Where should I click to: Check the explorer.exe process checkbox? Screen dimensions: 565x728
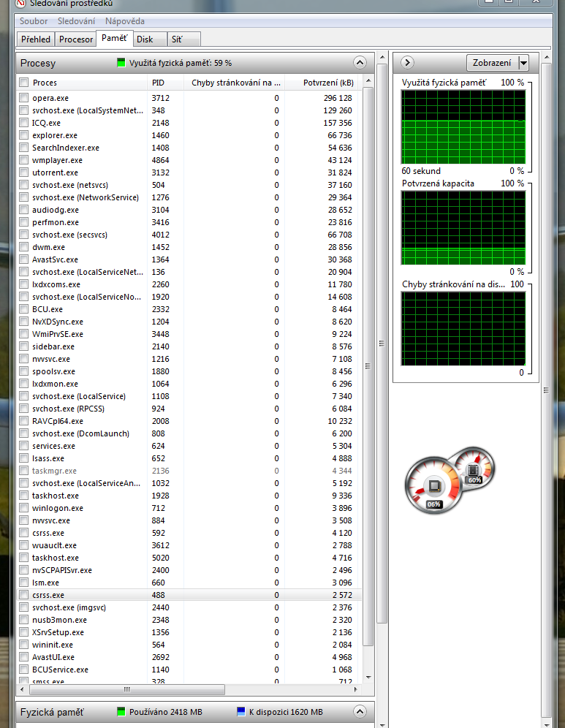tap(23, 135)
